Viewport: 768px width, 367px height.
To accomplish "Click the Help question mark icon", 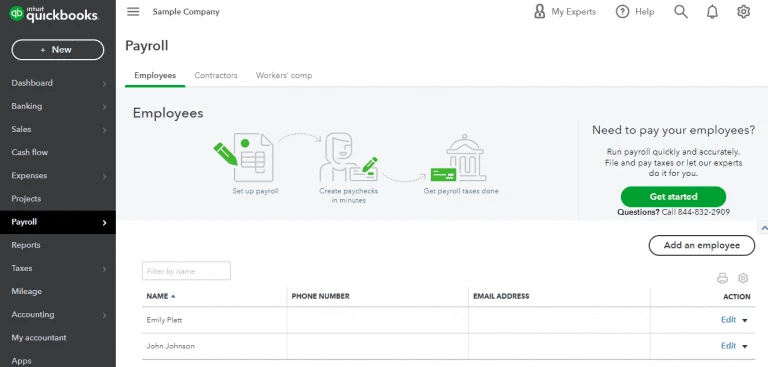I will click(622, 12).
